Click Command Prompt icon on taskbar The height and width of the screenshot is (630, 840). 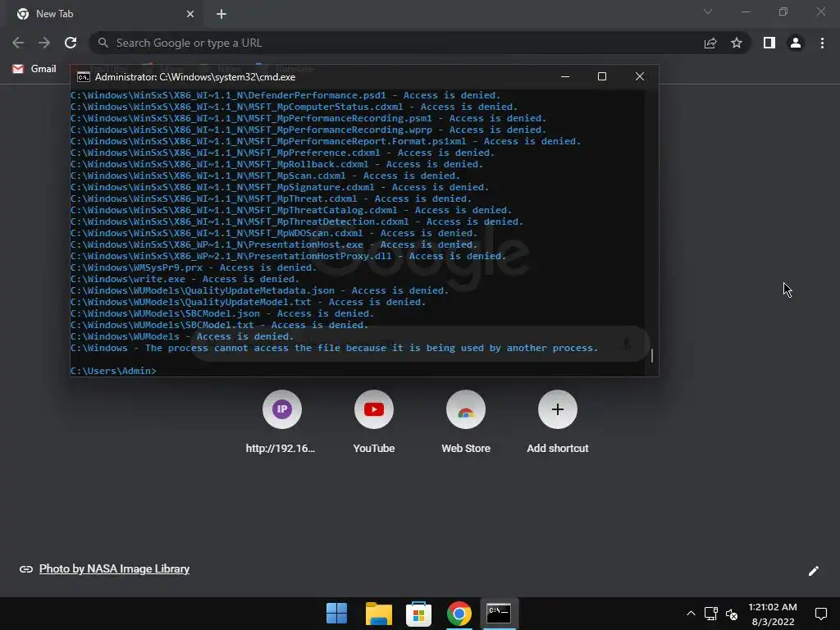499,614
